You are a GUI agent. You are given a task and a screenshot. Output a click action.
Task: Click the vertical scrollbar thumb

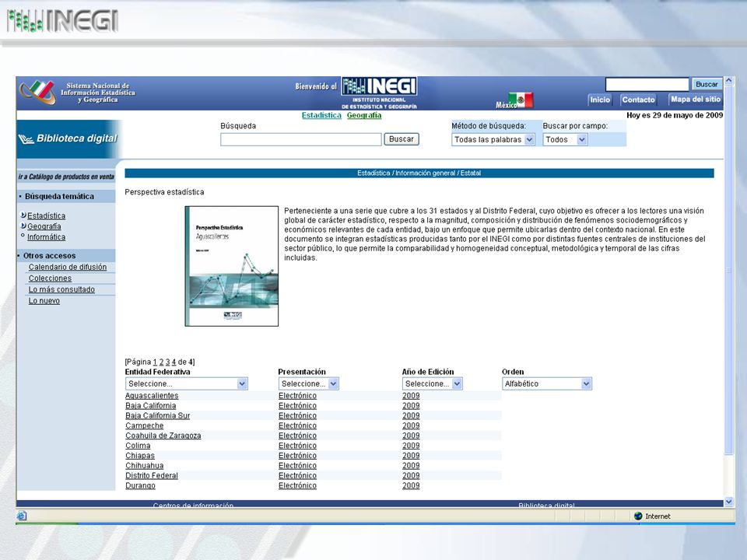pyautogui.click(x=729, y=270)
